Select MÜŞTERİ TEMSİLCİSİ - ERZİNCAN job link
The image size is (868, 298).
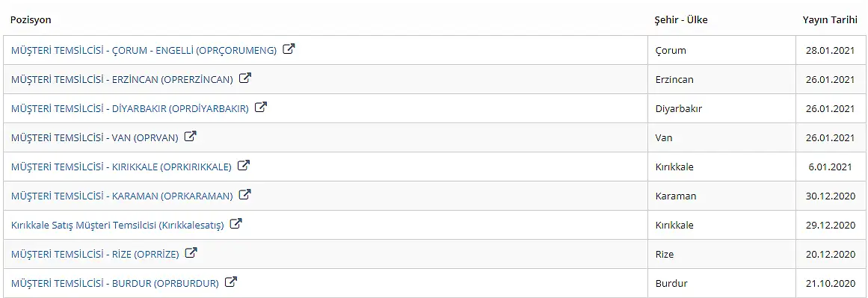click(x=122, y=80)
